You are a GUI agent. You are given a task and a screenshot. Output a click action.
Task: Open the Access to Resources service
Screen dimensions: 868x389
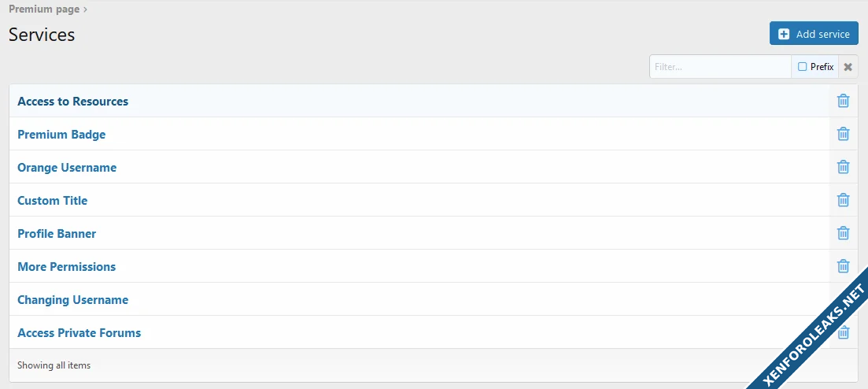[72, 102]
